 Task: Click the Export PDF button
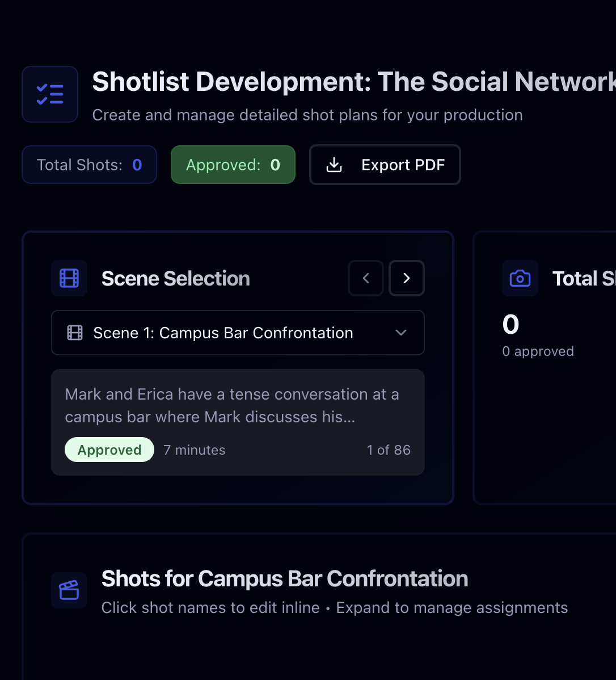[x=385, y=165]
